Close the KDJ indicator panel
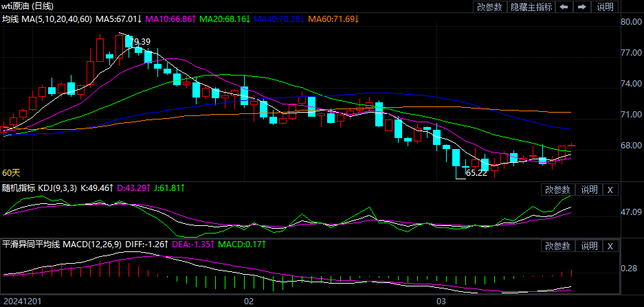Image resolution: width=644 pixels, height=307 pixels. 610,190
